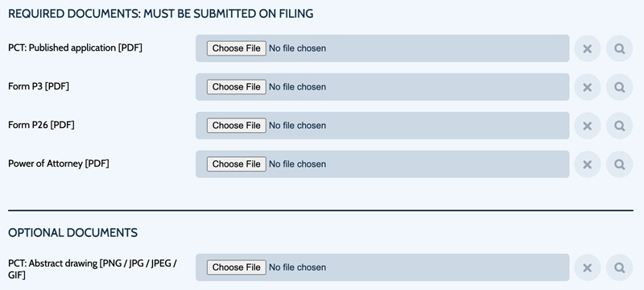This screenshot has height=290, width=644.
Task: Choose file for PCT Published application
Action: 236,48
